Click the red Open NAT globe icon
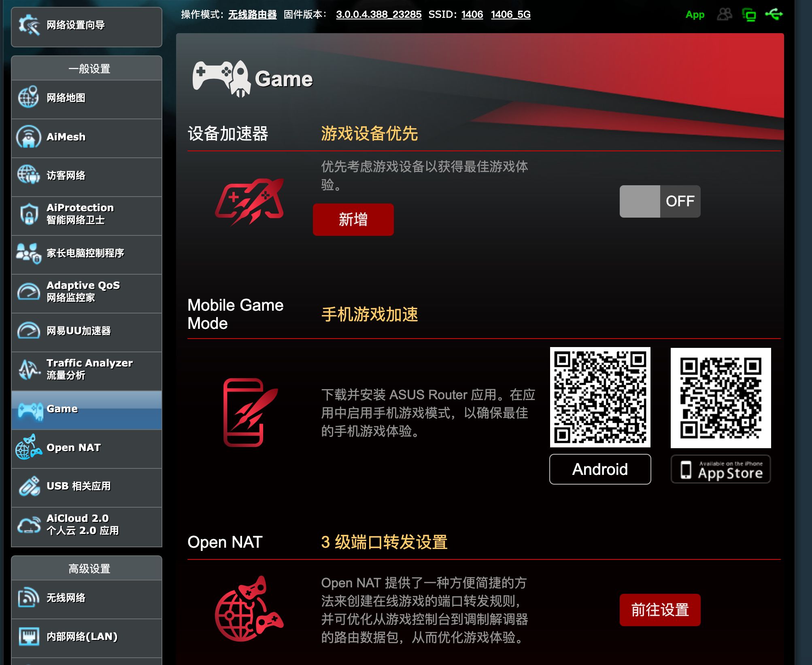The height and width of the screenshot is (665, 812). click(249, 609)
